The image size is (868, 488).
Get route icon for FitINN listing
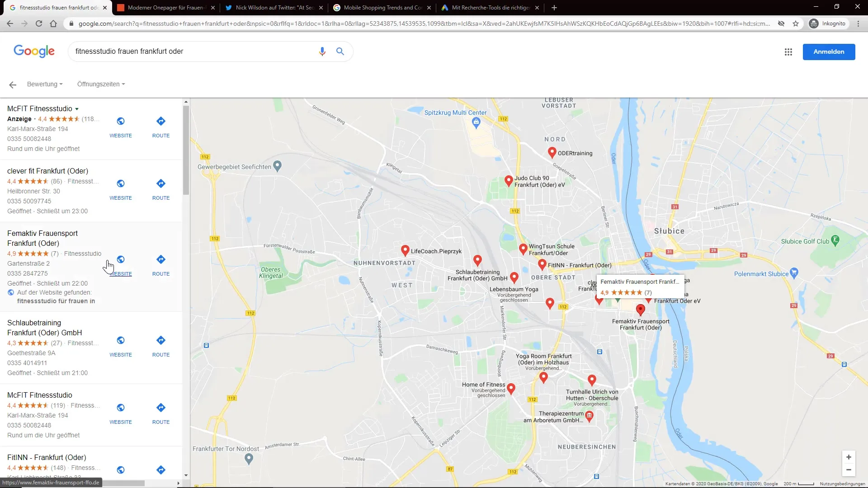(x=161, y=470)
